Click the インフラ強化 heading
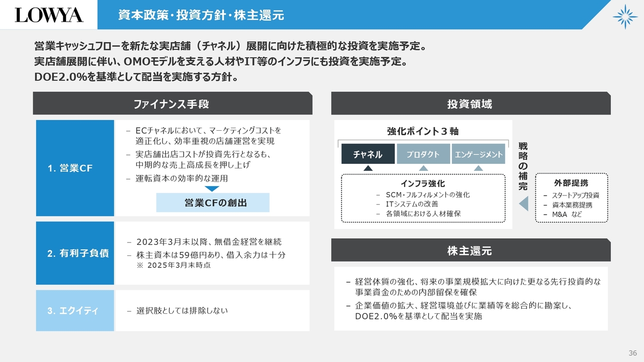Viewport: 644px width, 362px height. [423, 184]
